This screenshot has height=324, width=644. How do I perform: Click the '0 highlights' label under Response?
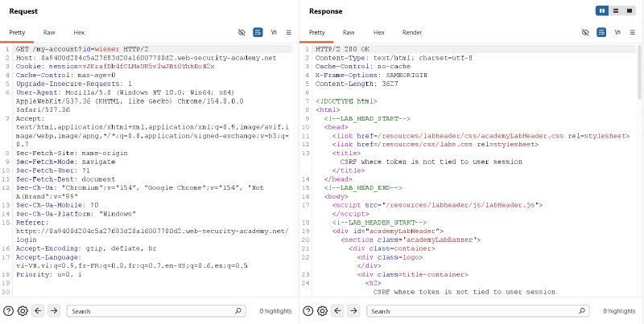point(619,311)
